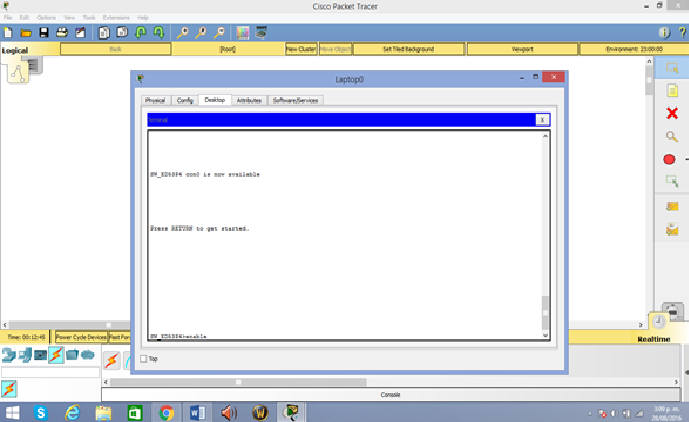Click the Set Tiled Background button
Screen dimensions: 689x422
[x=407, y=48]
